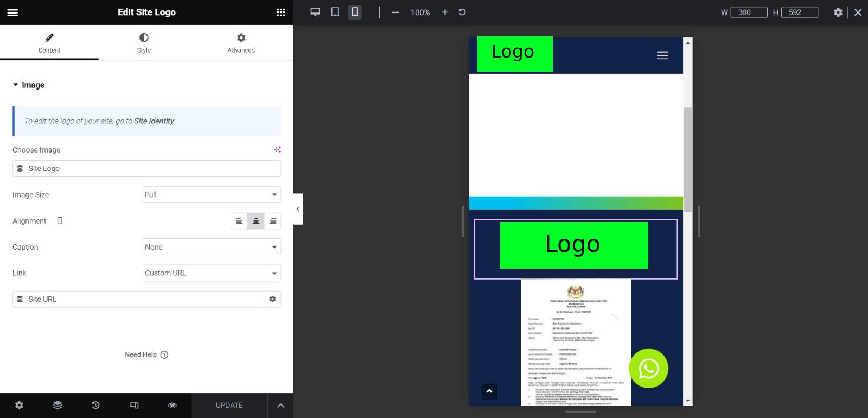Reset zoom level to default

click(x=462, y=12)
